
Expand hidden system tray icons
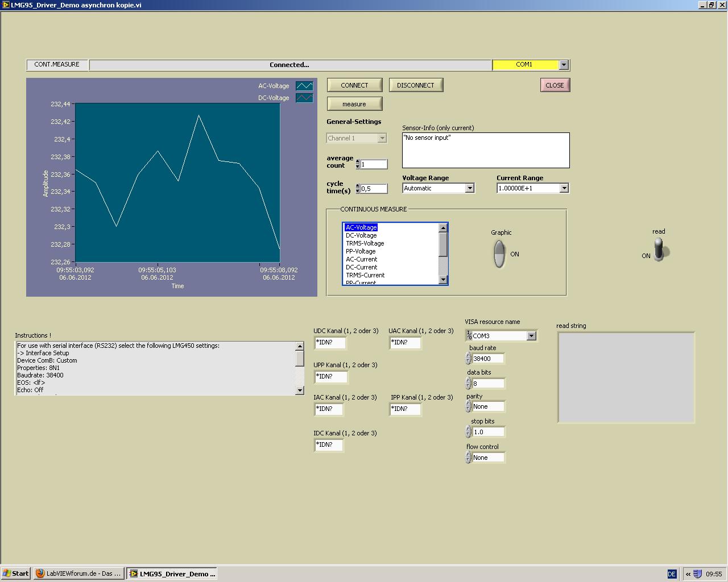[688, 574]
